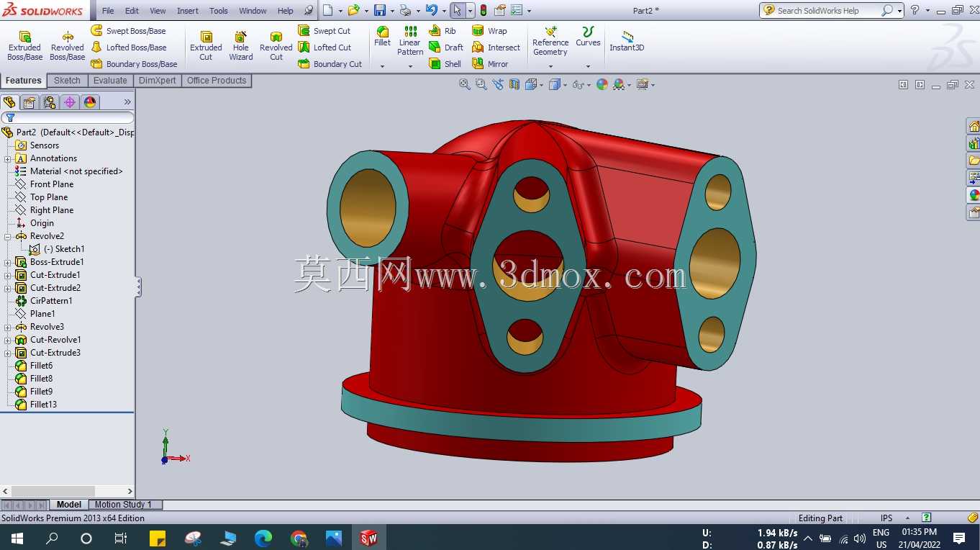
Task: Open the DisplayManager color ball tab
Action: [90, 102]
